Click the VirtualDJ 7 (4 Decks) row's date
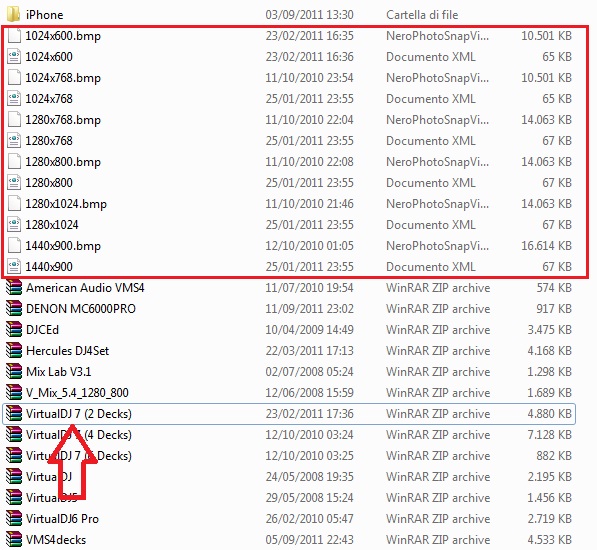Screen dimensions: 597x550 pos(310,435)
